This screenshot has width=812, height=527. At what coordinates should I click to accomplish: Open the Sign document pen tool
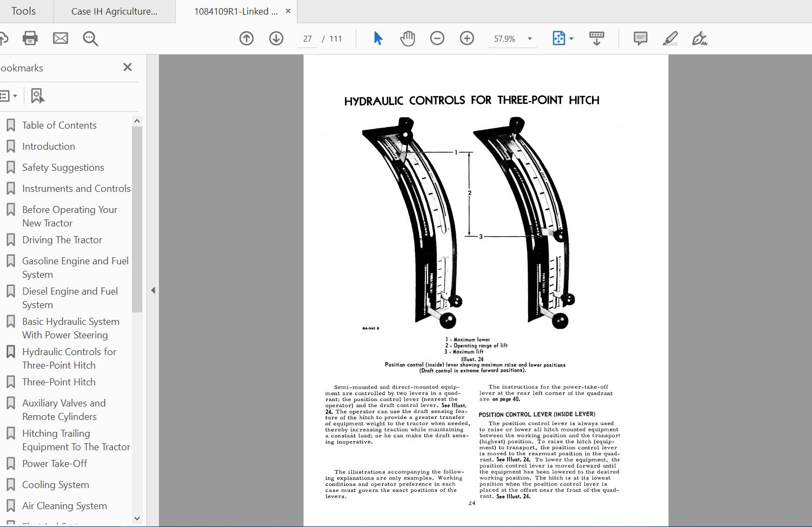[700, 38]
